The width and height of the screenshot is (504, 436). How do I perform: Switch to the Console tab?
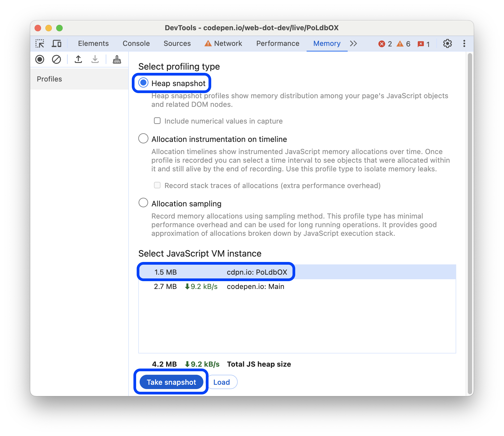[x=136, y=43]
